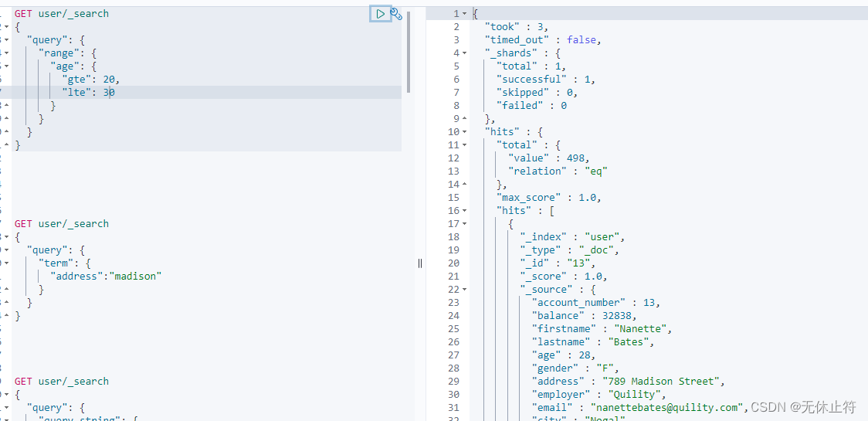The image size is (868, 421).
Task: Fold the "age" block in the range query
Action: [7, 66]
